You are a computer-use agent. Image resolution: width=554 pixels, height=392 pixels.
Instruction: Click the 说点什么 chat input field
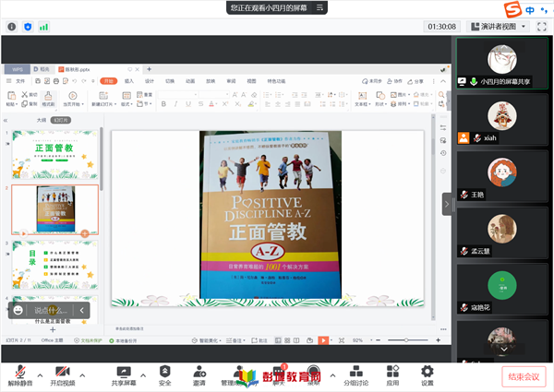click(50, 311)
